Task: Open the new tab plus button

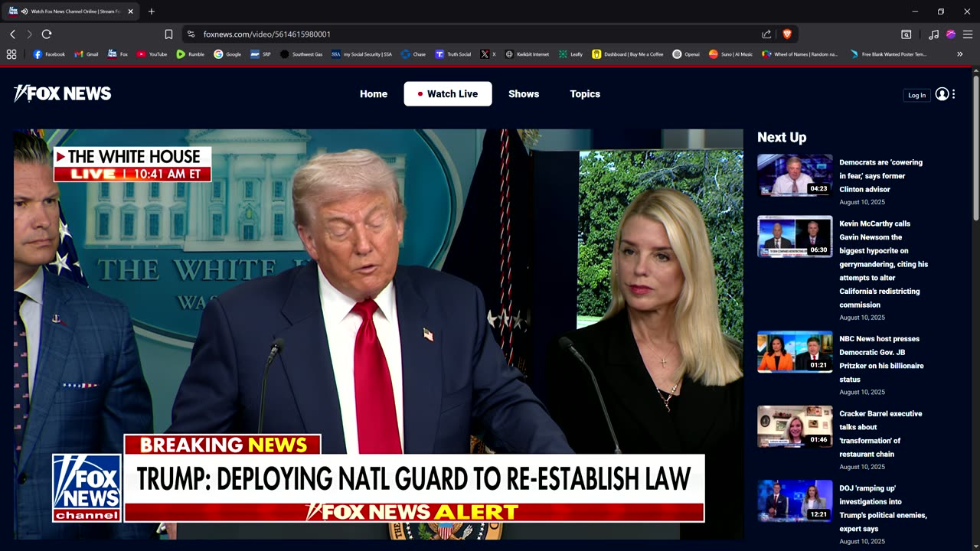Action: tap(152, 11)
